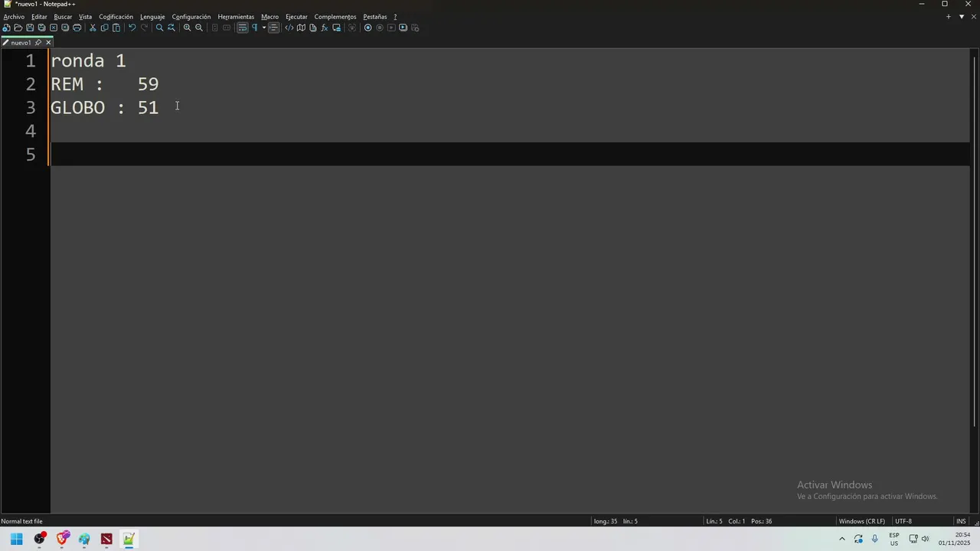The width and height of the screenshot is (980, 551).
Task: Toggle word wrap in the toolbar
Action: [x=243, y=28]
